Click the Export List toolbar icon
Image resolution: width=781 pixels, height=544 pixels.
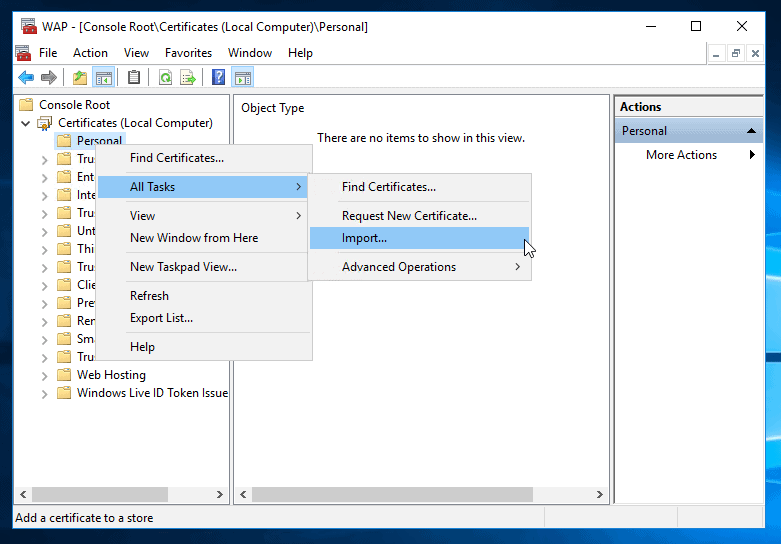[188, 78]
